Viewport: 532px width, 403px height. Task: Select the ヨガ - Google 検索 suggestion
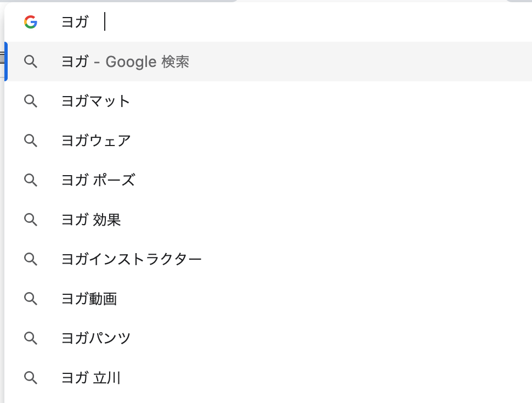tap(125, 61)
